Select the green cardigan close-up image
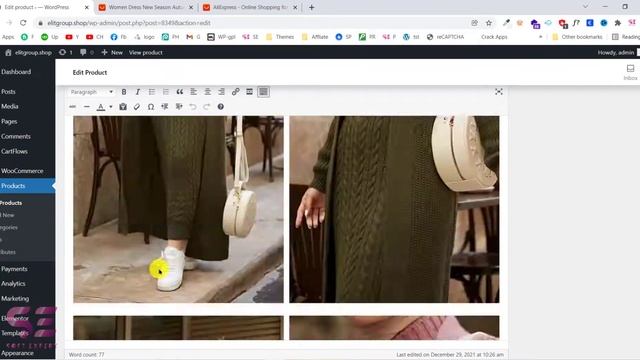Viewport: 640px width, 360px height. pyautogui.click(x=394, y=209)
